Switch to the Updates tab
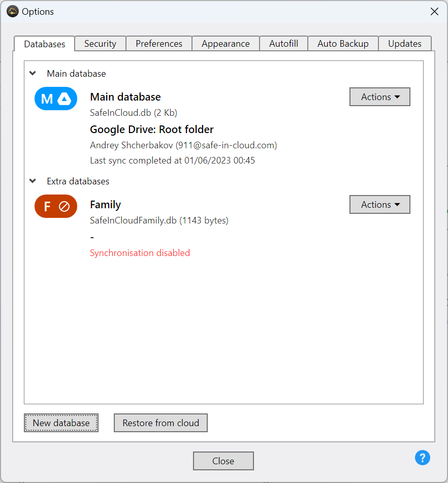The image size is (448, 483). coord(405,44)
